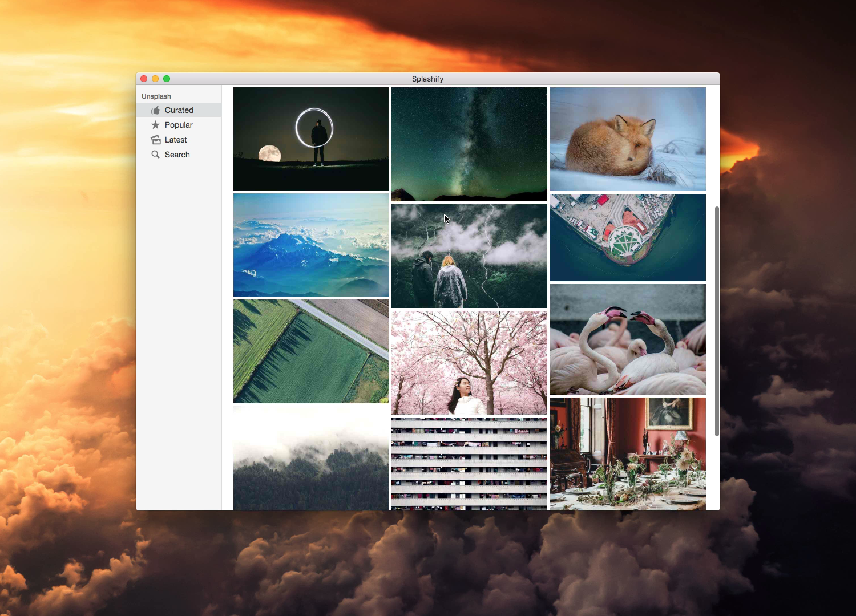Minimize the Splashify window with yellow button
Viewport: 856px width, 616px height.
155,79
